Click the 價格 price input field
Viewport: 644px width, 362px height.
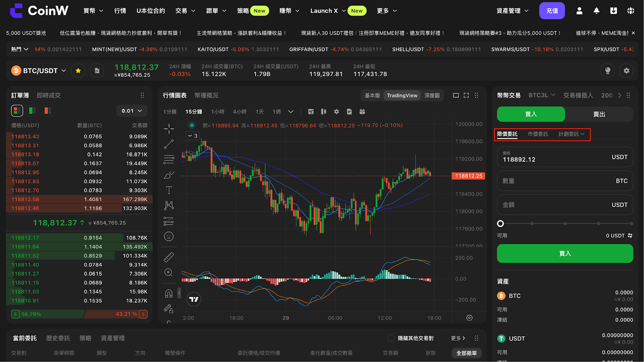pyautogui.click(x=565, y=157)
